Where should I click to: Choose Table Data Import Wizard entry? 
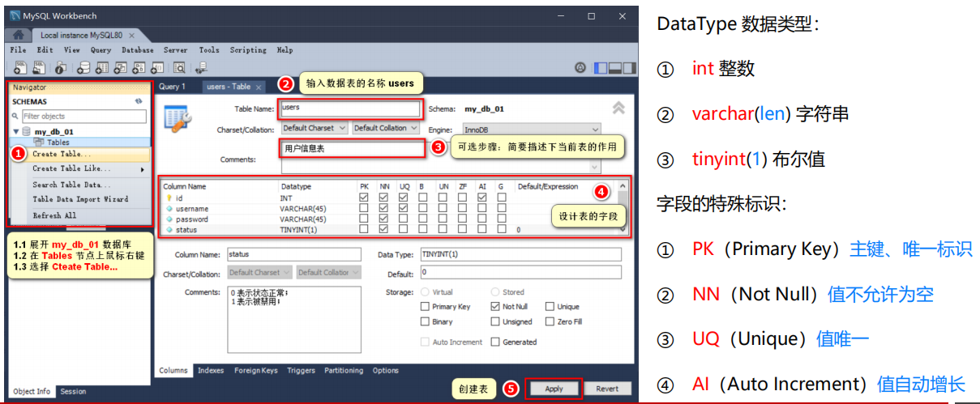(x=79, y=199)
